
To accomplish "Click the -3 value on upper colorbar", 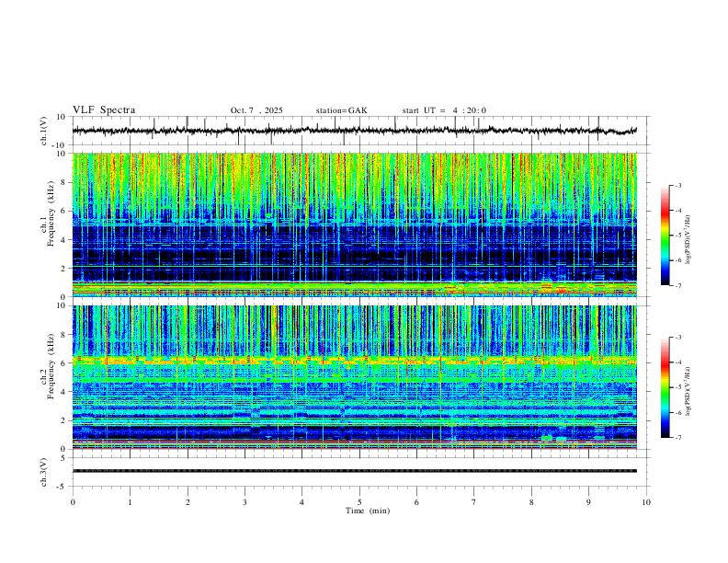I will pos(677,185).
